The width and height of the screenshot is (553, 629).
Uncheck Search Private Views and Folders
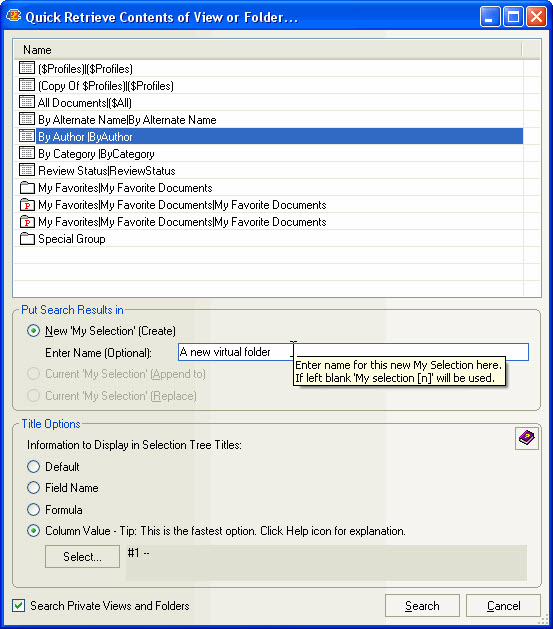18,605
